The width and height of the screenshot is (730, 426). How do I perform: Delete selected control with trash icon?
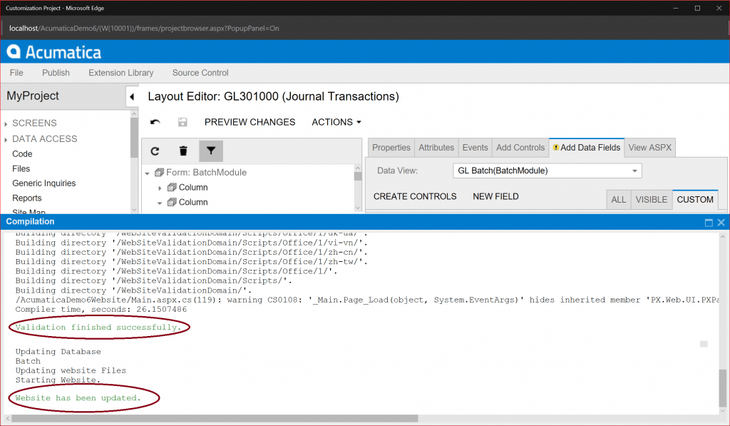point(183,151)
